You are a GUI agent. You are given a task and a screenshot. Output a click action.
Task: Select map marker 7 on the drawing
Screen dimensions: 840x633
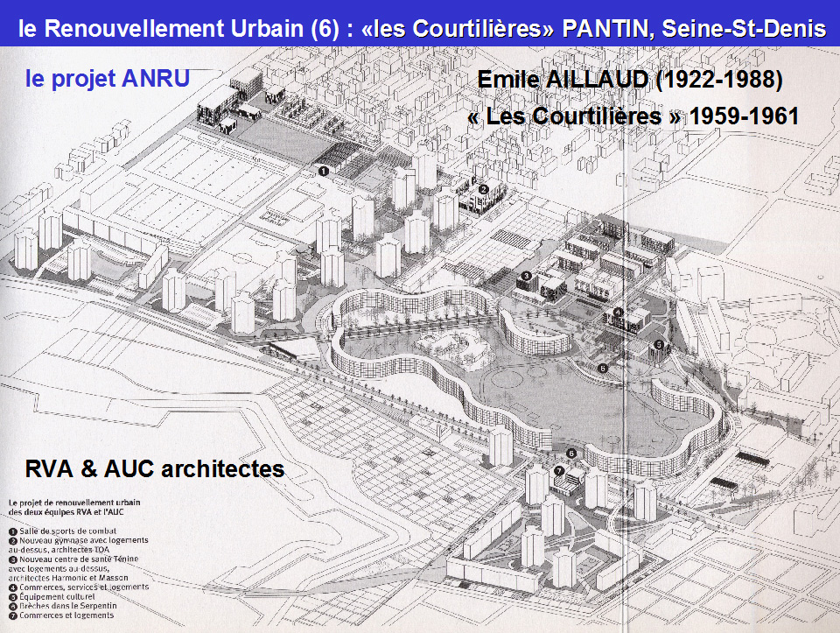558,470
